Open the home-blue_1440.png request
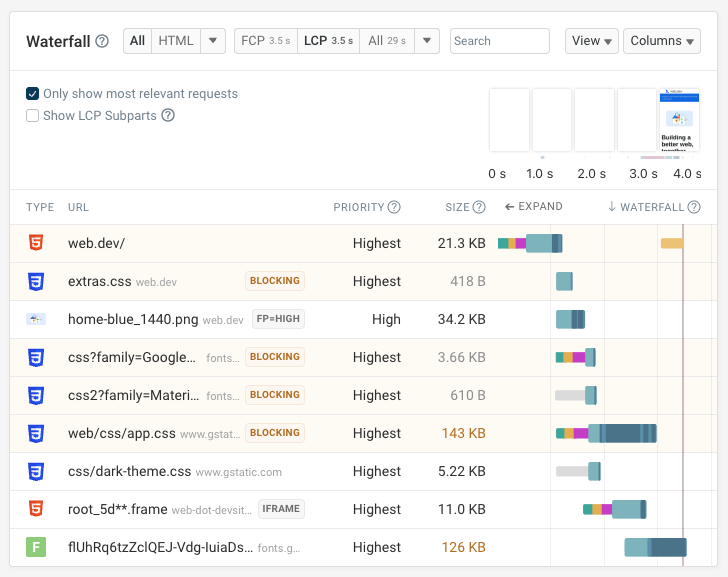 (x=363, y=319)
